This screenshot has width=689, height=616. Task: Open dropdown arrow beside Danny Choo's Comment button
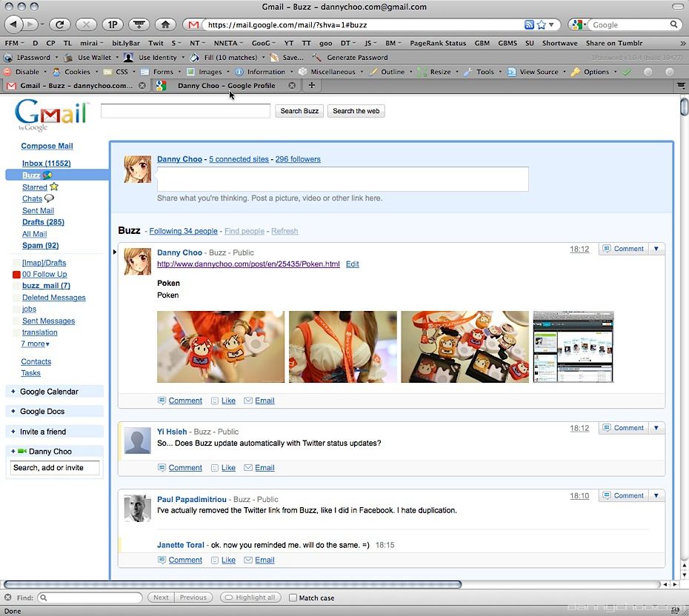pos(656,249)
